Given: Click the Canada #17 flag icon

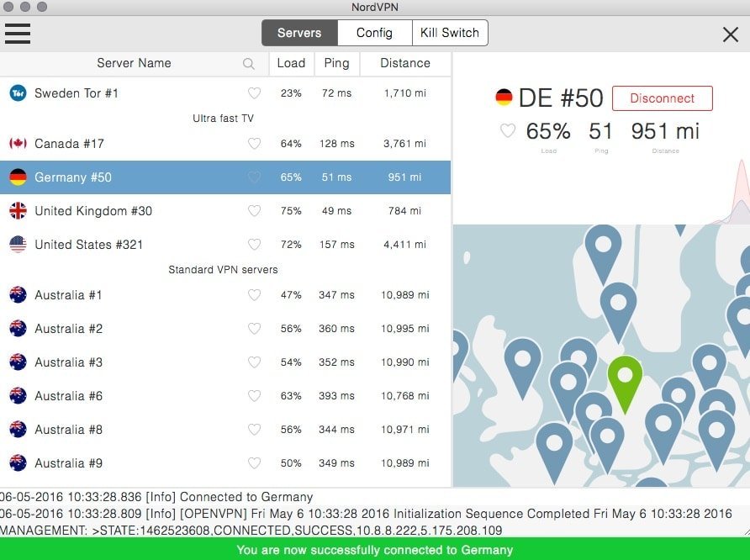Looking at the screenshot, I should click(x=18, y=143).
